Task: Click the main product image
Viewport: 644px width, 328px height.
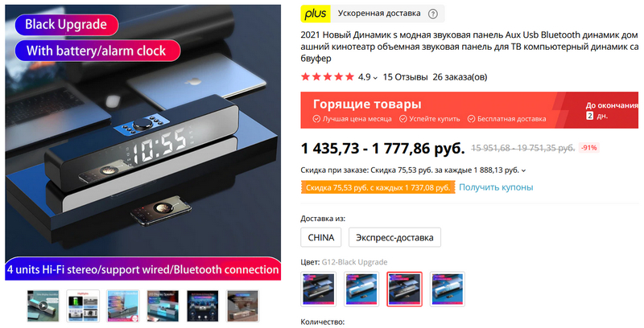Action: 143,142
